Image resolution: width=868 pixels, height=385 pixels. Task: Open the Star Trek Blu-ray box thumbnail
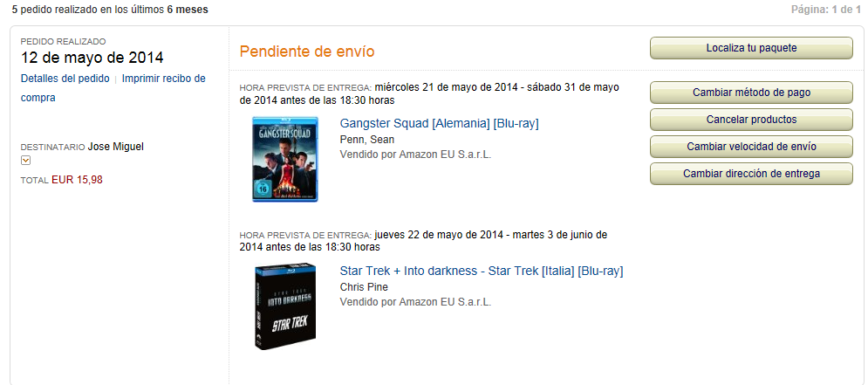click(285, 306)
